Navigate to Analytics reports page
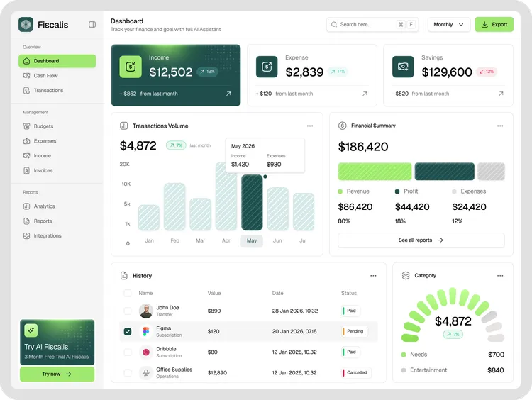 coord(44,206)
